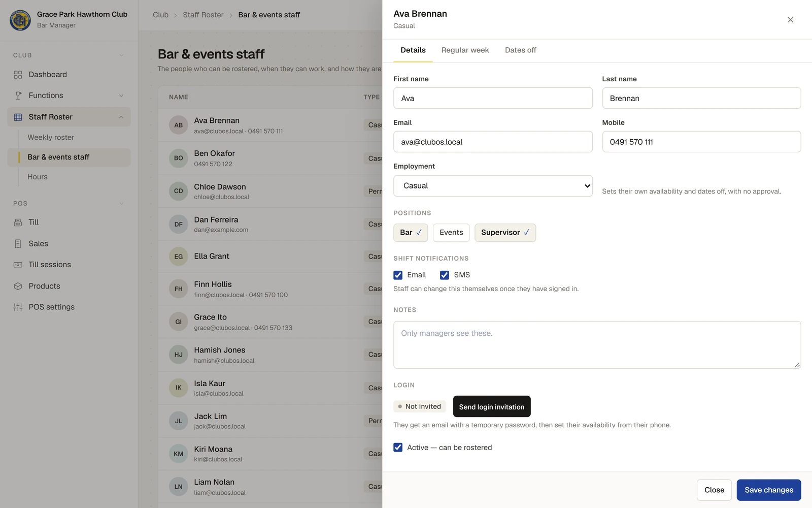
Task: Untick the Email shift notification checkbox
Action: (x=398, y=275)
